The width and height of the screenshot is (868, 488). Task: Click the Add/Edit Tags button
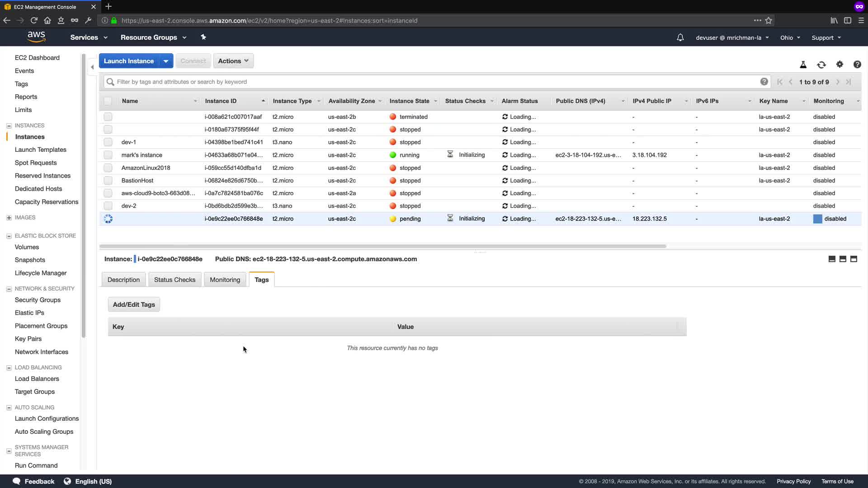[x=134, y=305]
